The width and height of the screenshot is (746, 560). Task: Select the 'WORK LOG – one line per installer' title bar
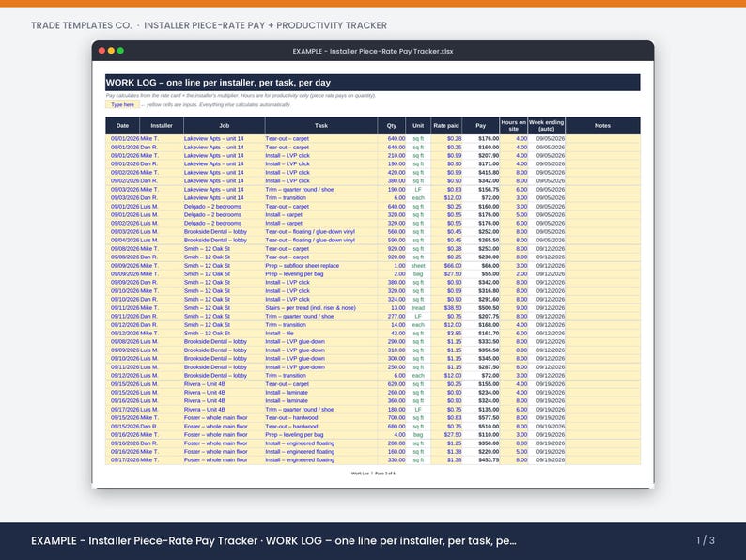click(x=372, y=83)
